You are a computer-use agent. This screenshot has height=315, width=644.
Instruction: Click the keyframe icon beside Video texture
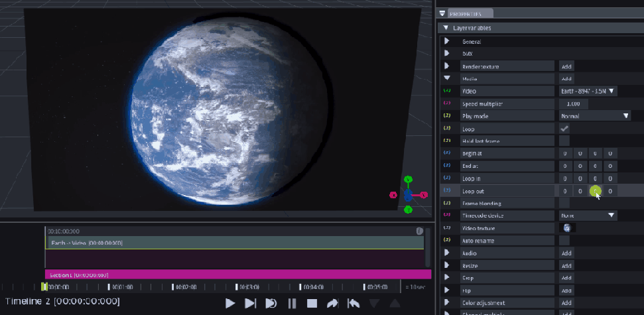click(447, 227)
